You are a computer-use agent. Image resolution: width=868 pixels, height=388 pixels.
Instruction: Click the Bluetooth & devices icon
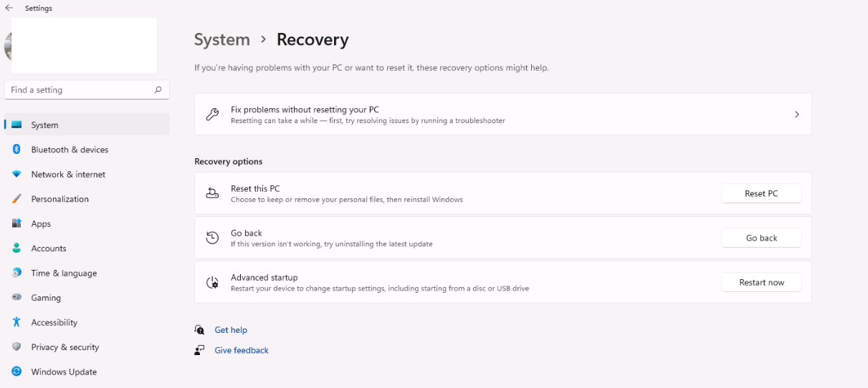[16, 150]
